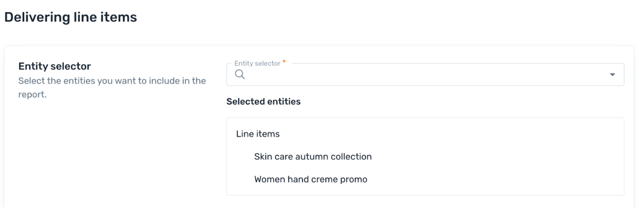Click the 'Select the entities you want' description line
This screenshot has width=644, height=211.
[112, 81]
